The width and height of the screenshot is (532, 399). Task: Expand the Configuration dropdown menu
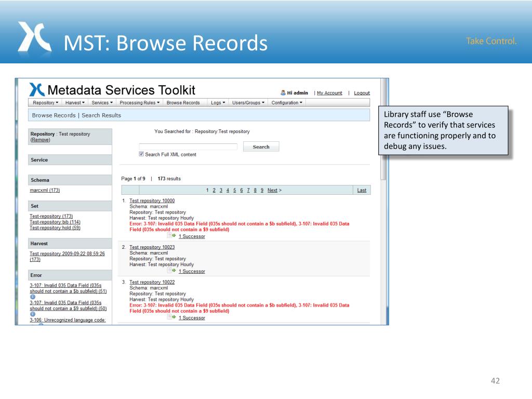tap(287, 103)
